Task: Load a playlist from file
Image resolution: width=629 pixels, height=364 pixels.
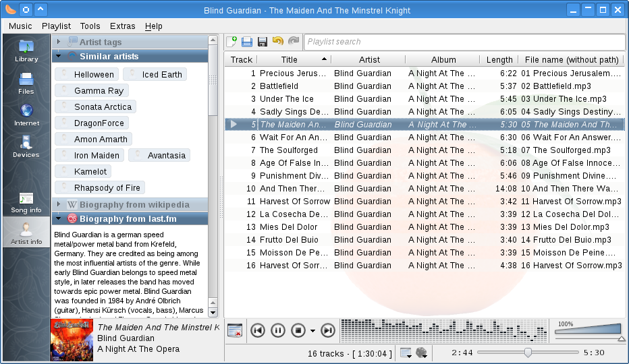Action: [247, 42]
